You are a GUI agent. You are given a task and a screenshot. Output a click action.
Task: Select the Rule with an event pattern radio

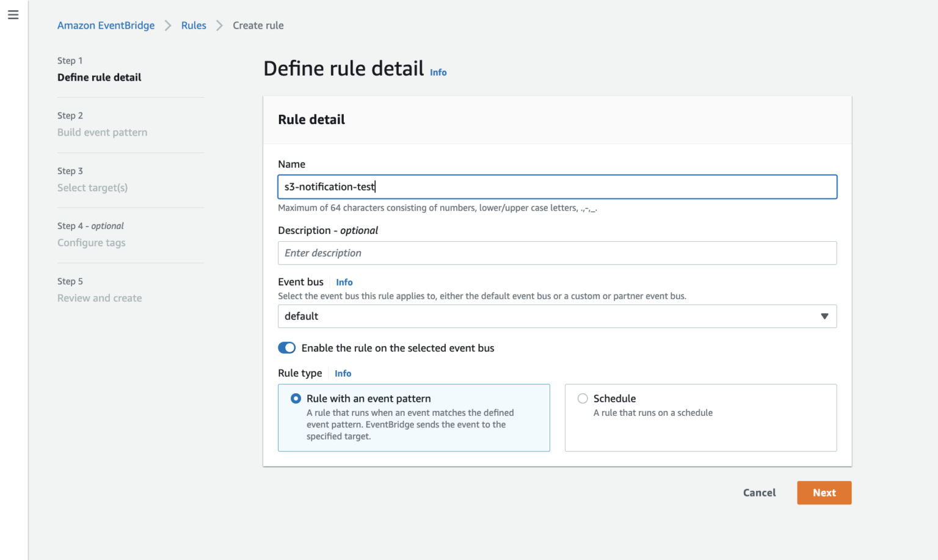[296, 398]
